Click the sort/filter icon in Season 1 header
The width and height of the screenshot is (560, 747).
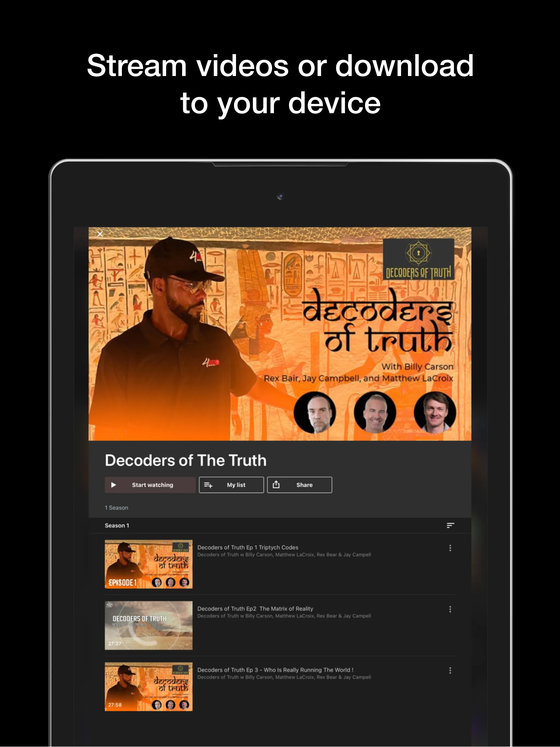click(450, 525)
